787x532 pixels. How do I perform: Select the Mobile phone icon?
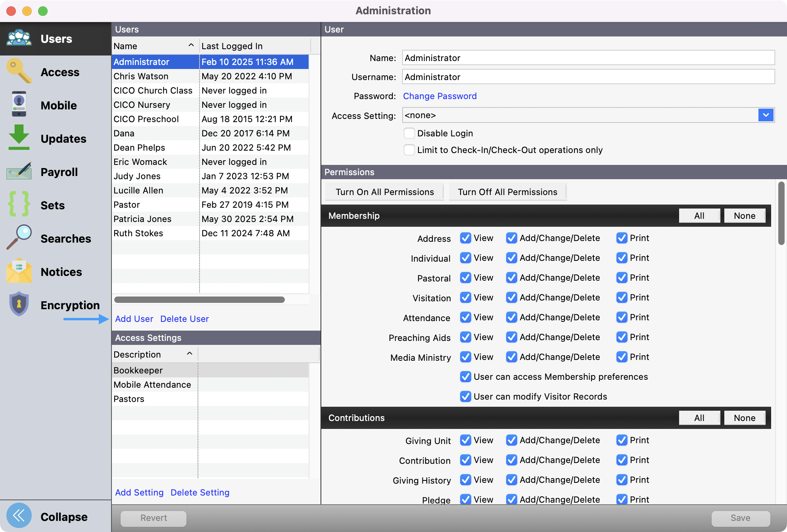(x=19, y=105)
